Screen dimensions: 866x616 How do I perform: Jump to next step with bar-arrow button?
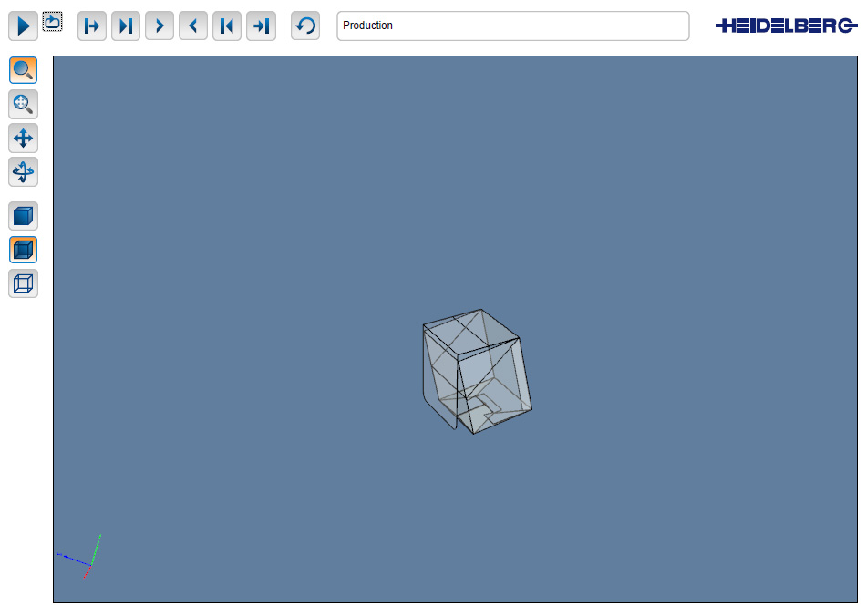click(x=92, y=26)
